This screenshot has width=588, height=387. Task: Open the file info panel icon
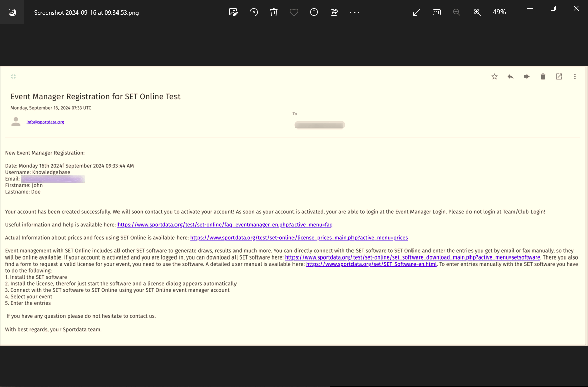click(x=314, y=12)
